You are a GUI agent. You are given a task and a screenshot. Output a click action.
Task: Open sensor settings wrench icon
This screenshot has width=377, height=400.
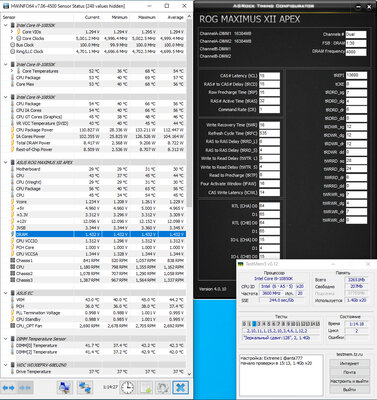coord(162,388)
